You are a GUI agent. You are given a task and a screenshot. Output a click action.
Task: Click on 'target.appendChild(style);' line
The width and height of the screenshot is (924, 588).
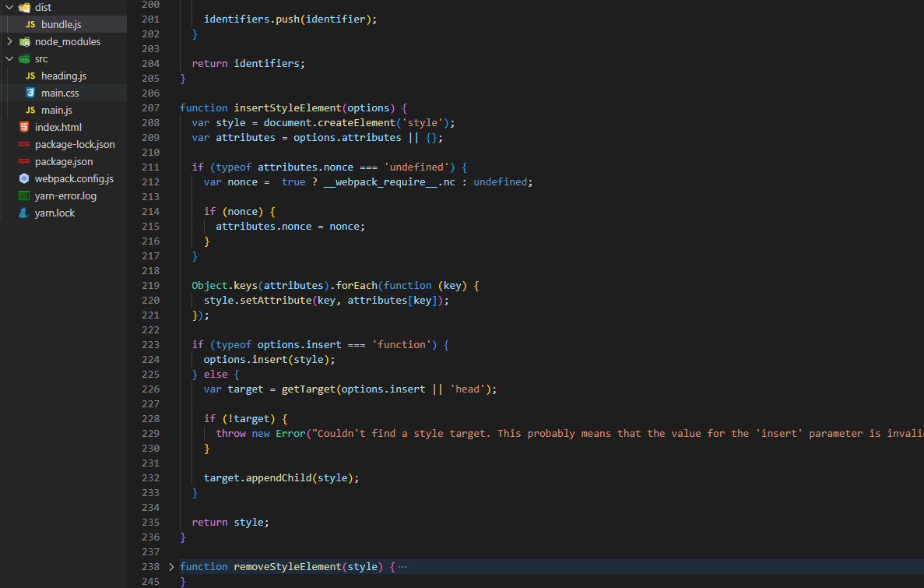coord(282,478)
